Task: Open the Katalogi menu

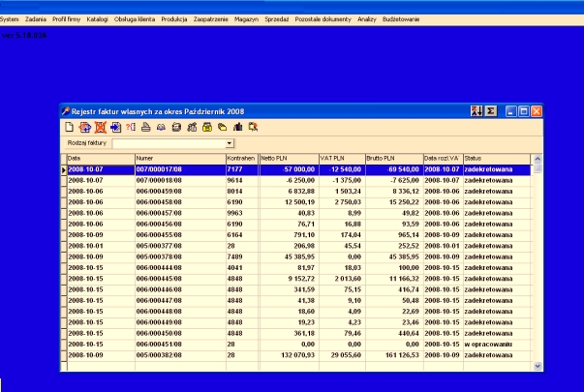Action: pos(97,19)
